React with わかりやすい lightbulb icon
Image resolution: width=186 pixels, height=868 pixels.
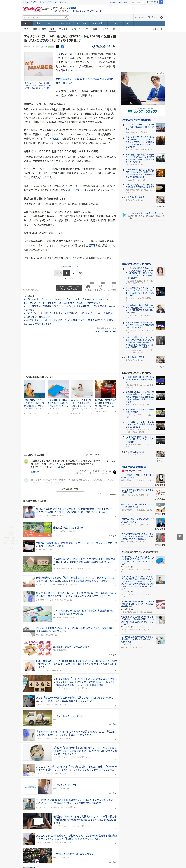tap(100, 287)
